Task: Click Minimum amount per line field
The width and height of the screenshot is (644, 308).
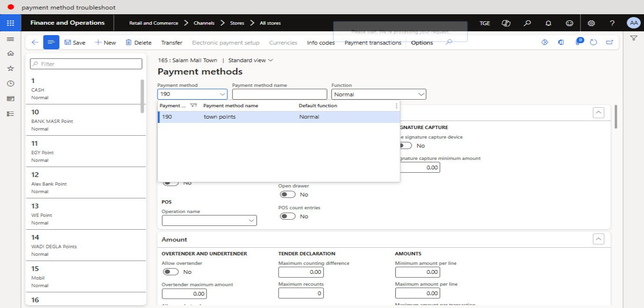Action: 417,272
